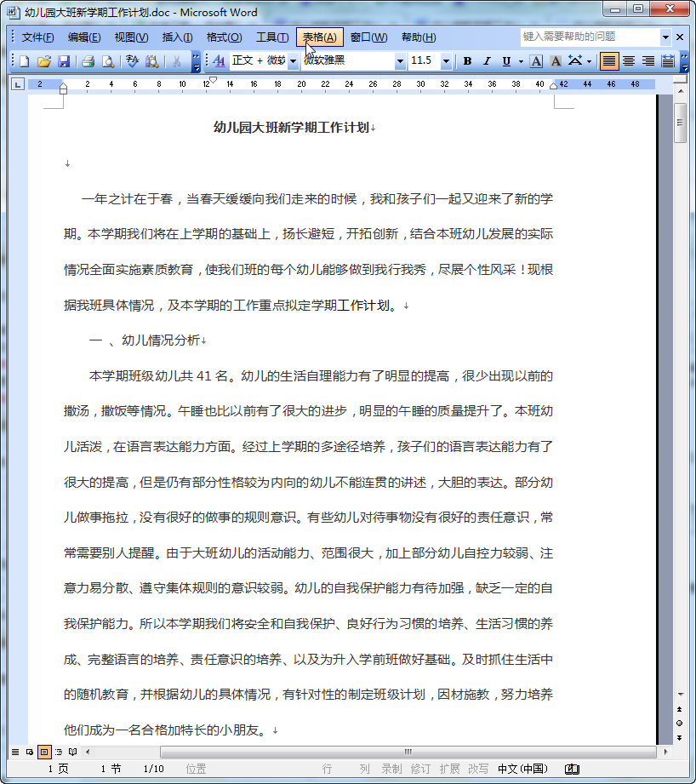Switch to Reading Layout view
Screen dimensions: 696x784
point(73,752)
